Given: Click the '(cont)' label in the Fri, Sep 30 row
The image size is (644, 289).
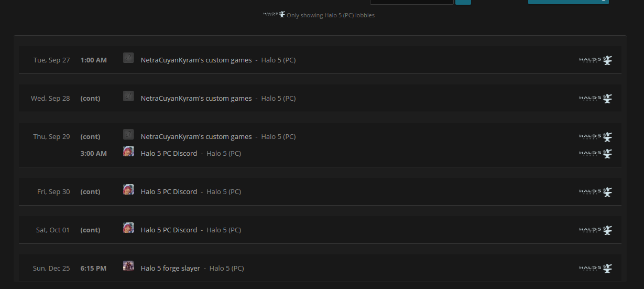Looking at the screenshot, I should [x=90, y=192].
